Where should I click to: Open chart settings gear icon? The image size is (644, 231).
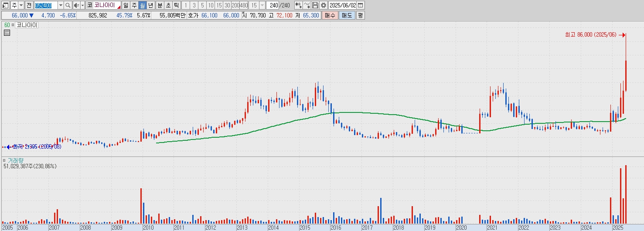click(323, 5)
